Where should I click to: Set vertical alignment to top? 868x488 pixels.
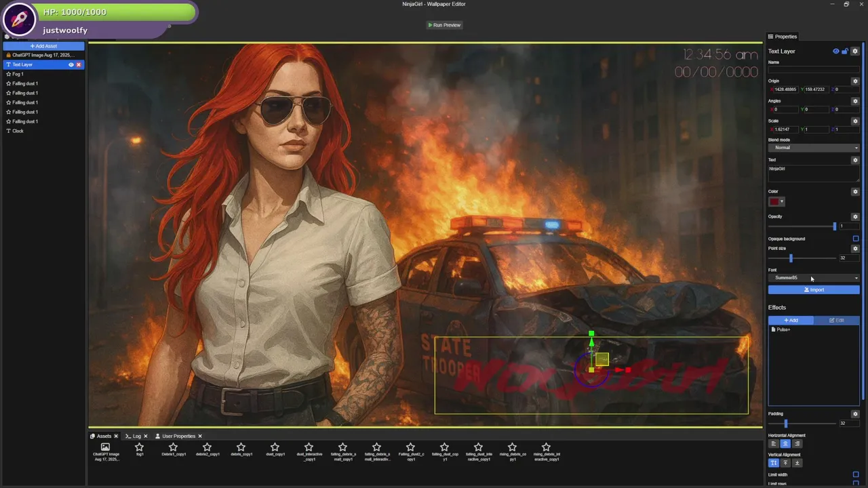point(785,463)
